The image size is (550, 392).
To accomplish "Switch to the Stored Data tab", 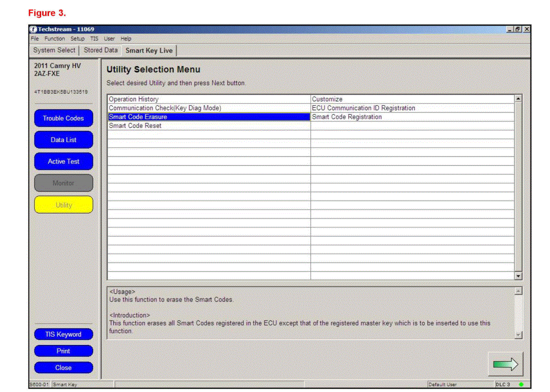I will 100,50.
